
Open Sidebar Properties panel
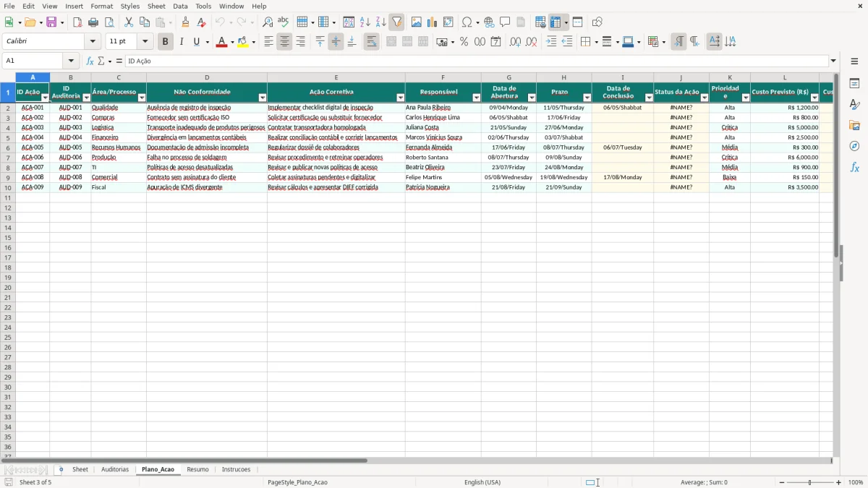pyautogui.click(x=854, y=84)
